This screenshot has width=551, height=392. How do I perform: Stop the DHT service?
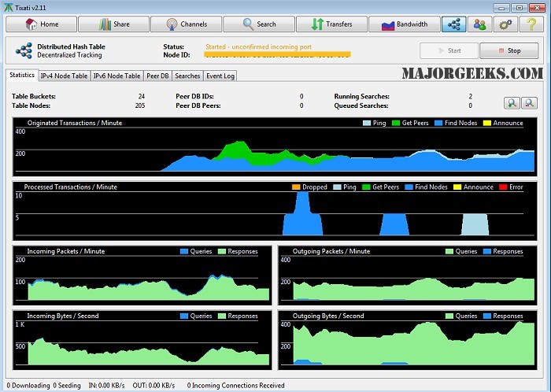pos(508,51)
